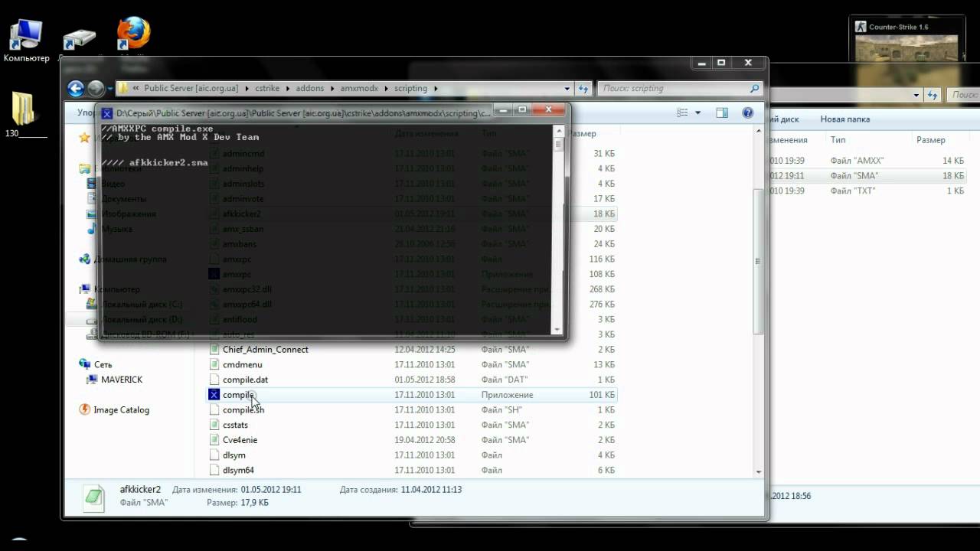Expand the arrow after cstrike breadcrumb

click(289, 89)
